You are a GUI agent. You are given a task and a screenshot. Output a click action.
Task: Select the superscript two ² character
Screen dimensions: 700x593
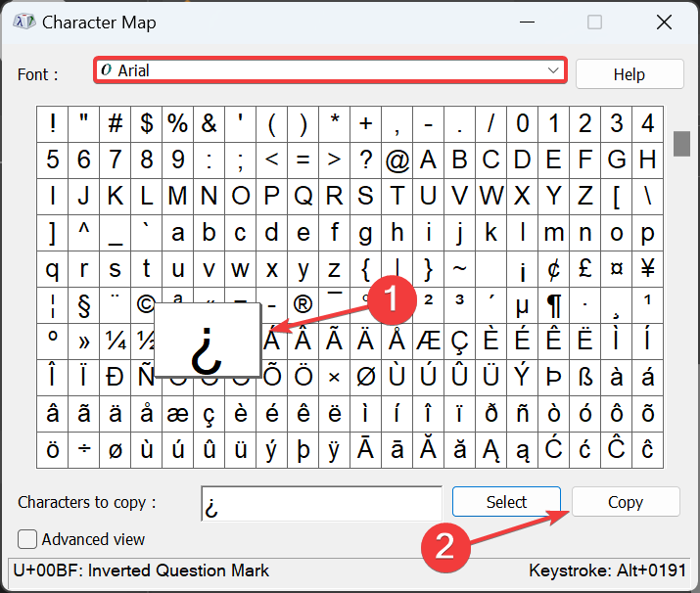tap(428, 305)
